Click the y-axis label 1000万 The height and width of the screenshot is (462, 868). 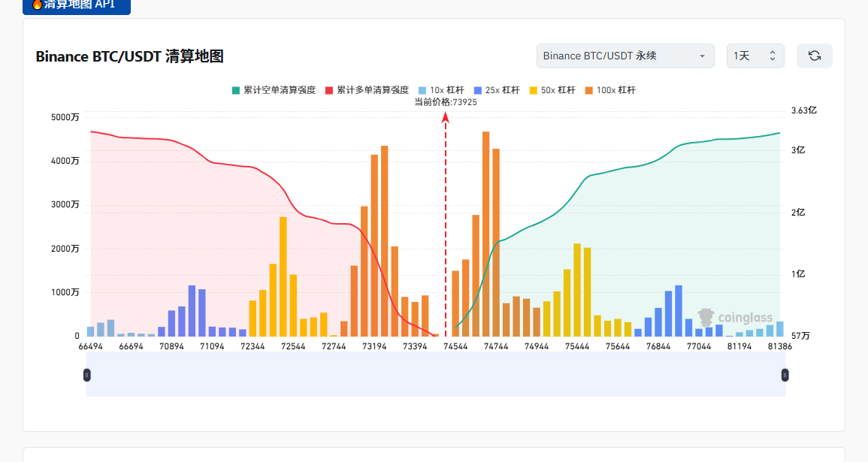point(65,293)
